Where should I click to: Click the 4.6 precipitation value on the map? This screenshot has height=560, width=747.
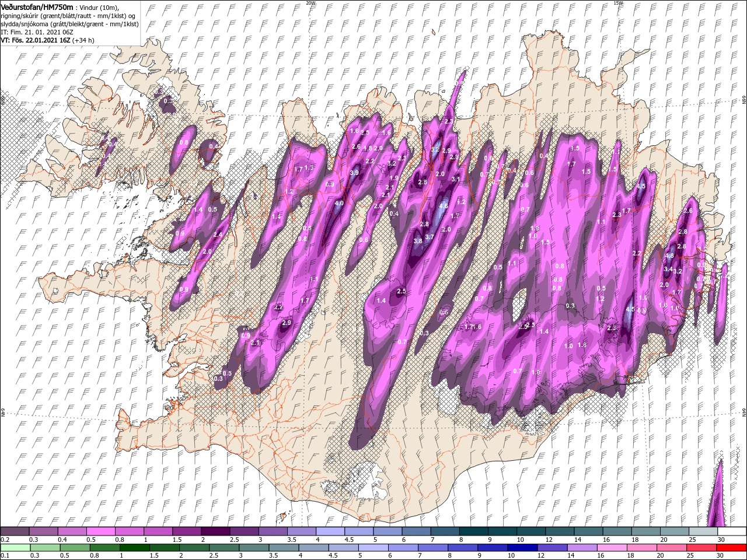(x=444, y=206)
